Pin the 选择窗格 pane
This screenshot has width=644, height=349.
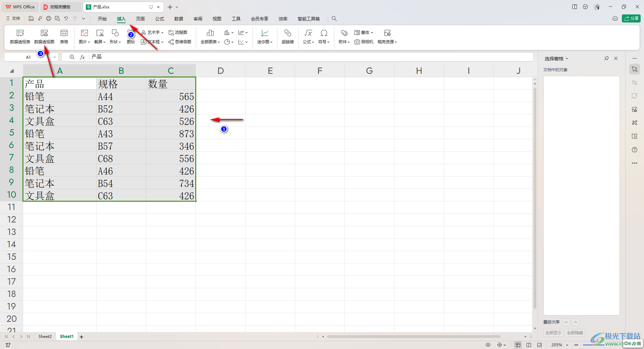tap(606, 58)
